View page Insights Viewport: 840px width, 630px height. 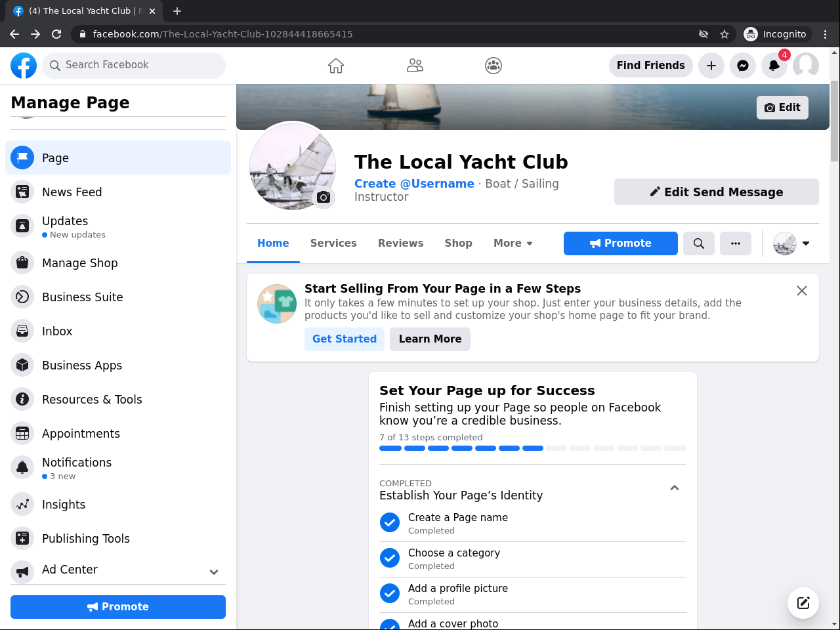point(118,505)
